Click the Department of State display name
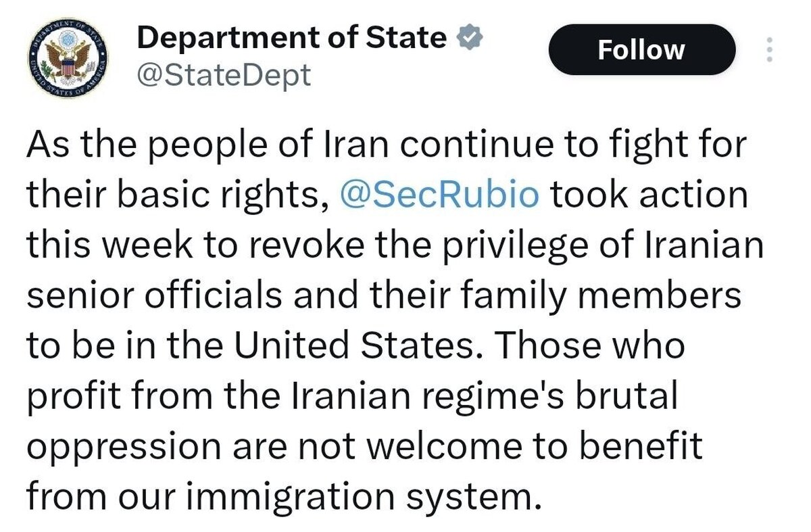Image resolution: width=811 pixels, height=532 pixels. [x=291, y=38]
